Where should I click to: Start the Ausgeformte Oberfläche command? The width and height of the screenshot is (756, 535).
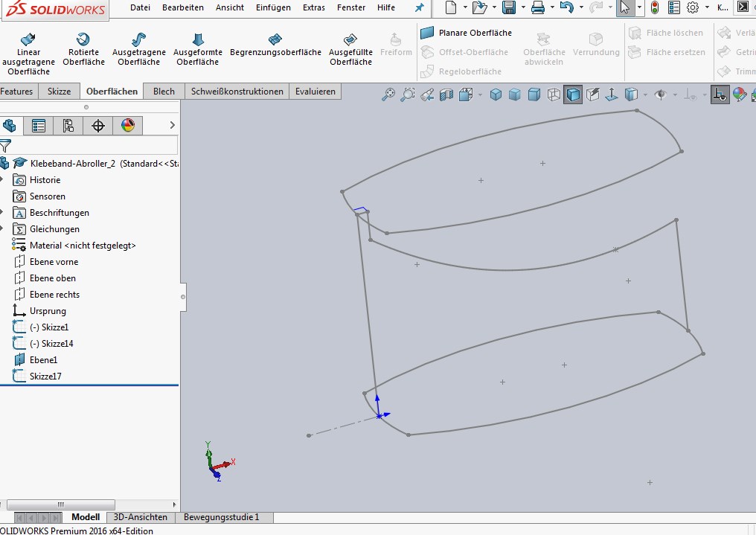tap(198, 49)
